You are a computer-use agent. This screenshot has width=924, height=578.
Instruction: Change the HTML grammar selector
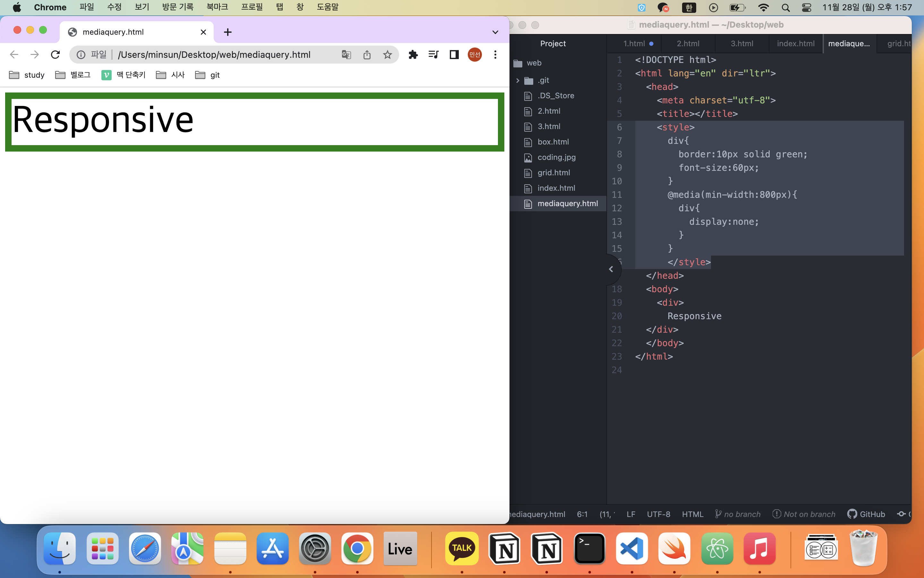pos(693,514)
